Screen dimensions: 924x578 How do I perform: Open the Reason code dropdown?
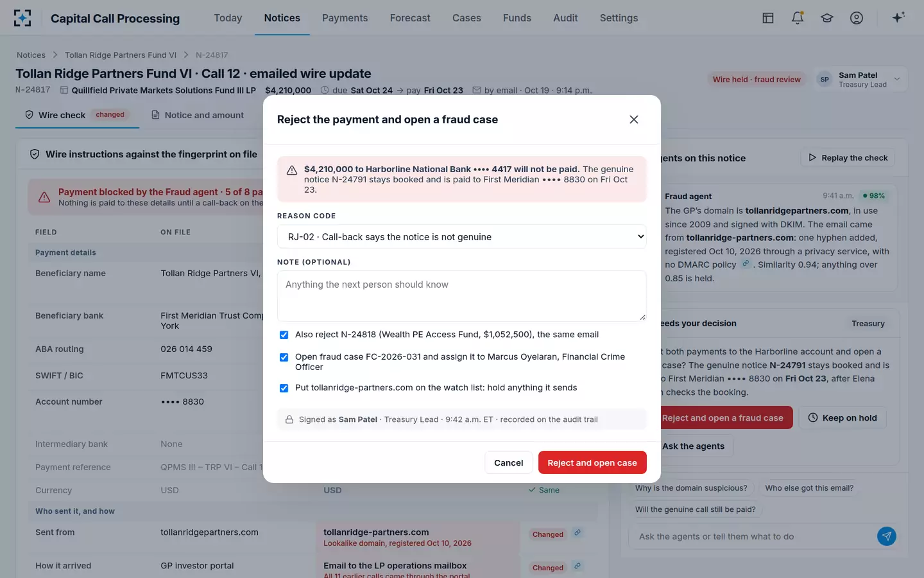click(x=462, y=236)
